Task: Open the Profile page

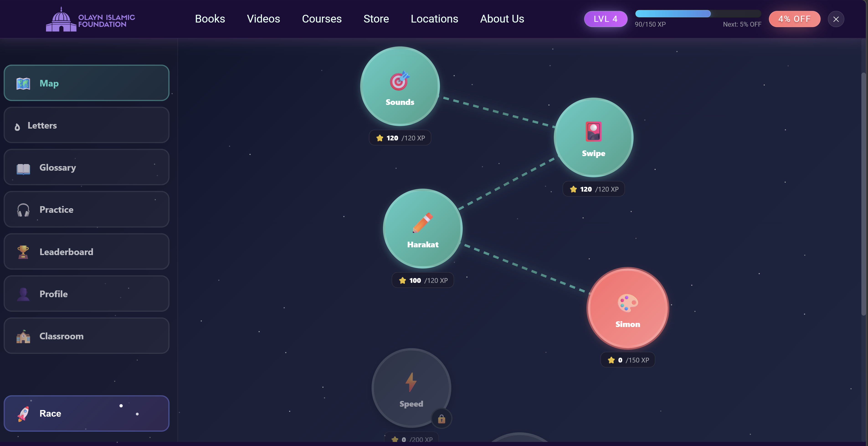Action: (x=86, y=294)
